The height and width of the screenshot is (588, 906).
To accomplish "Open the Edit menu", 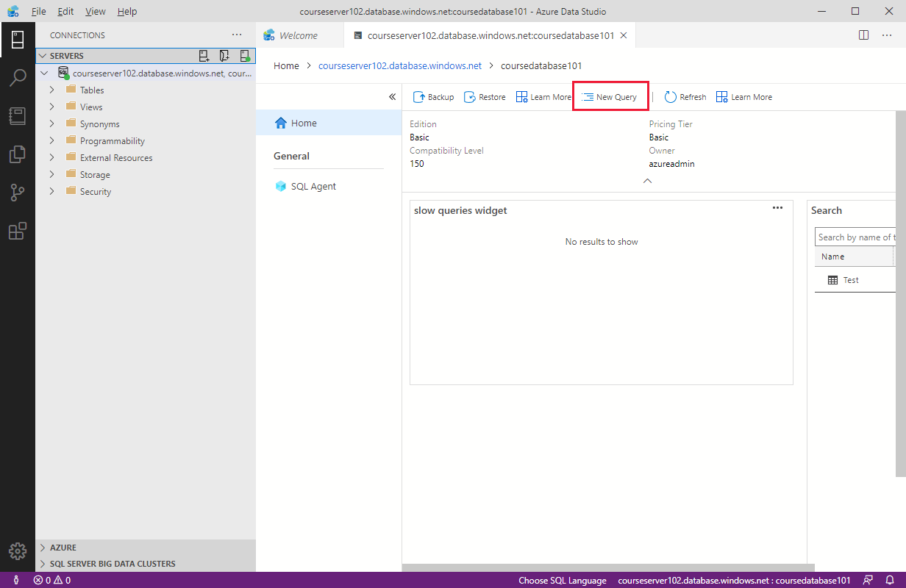I will (64, 11).
